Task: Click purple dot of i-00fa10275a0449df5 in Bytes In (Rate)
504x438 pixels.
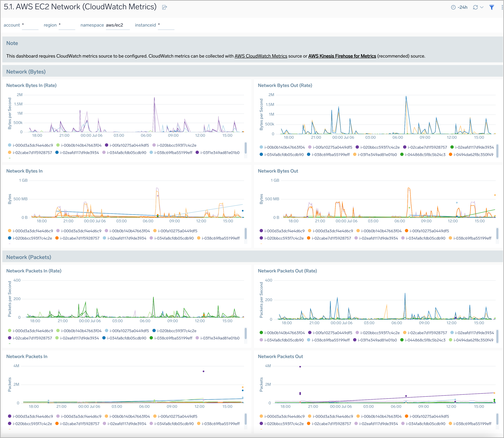Action: click(x=107, y=145)
